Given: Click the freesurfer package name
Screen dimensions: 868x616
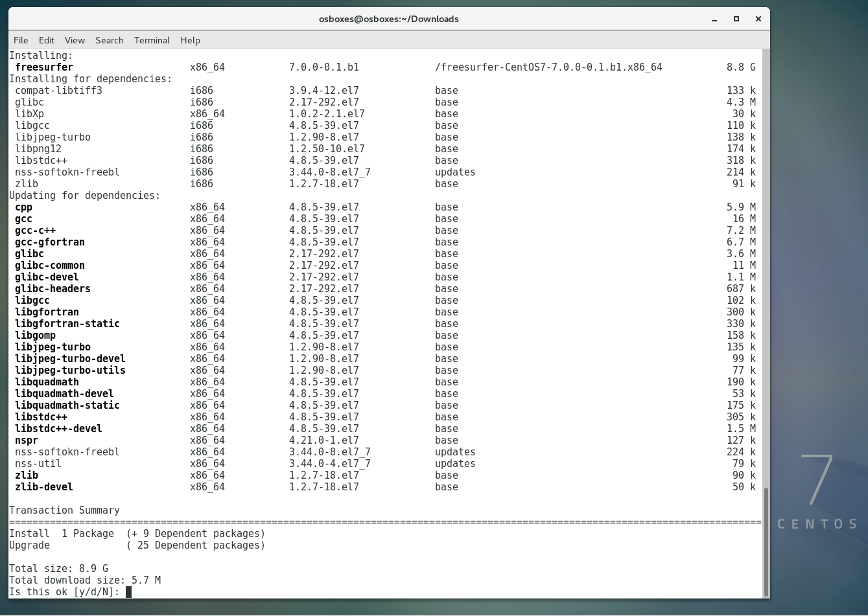Looking at the screenshot, I should tap(44, 67).
